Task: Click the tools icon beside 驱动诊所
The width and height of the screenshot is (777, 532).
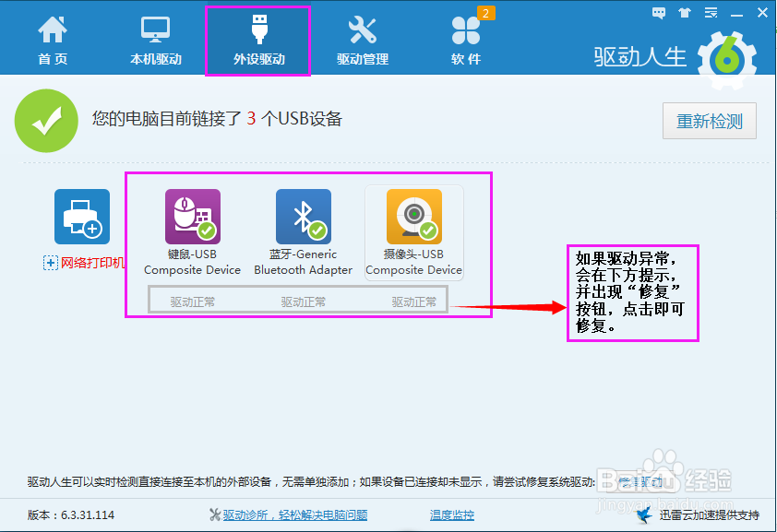Action: tap(215, 515)
